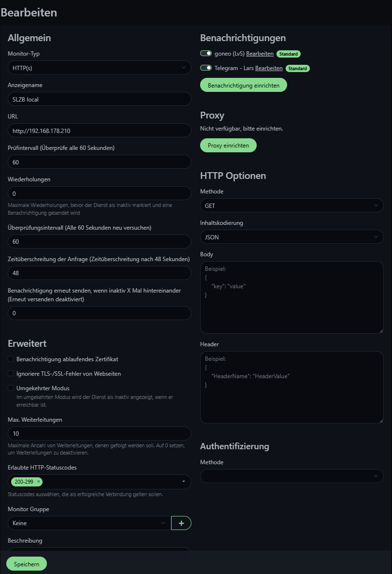Remove the 200-299 status code tag
Screen dimensions: 392x574
(x=39, y=482)
